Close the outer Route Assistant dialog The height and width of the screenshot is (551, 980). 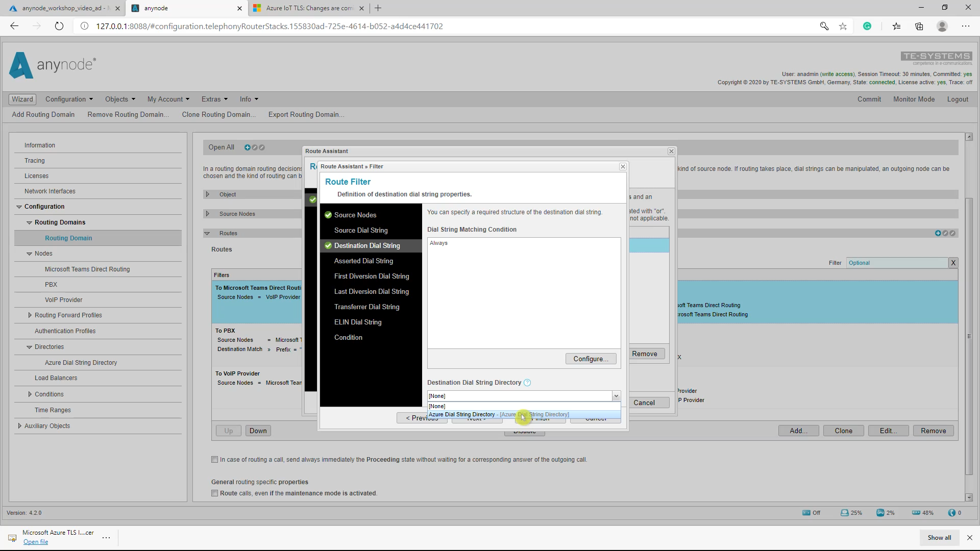click(671, 152)
